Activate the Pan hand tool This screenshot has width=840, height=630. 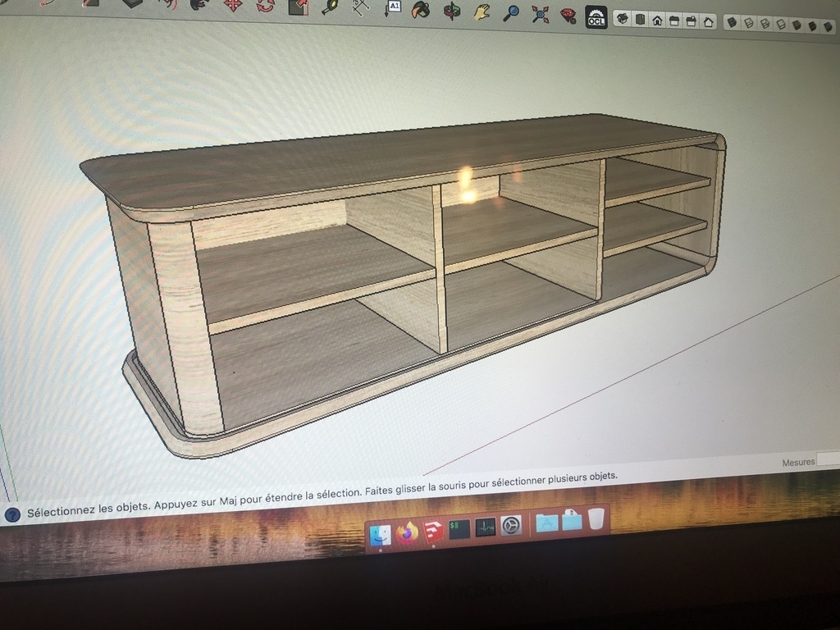482,11
